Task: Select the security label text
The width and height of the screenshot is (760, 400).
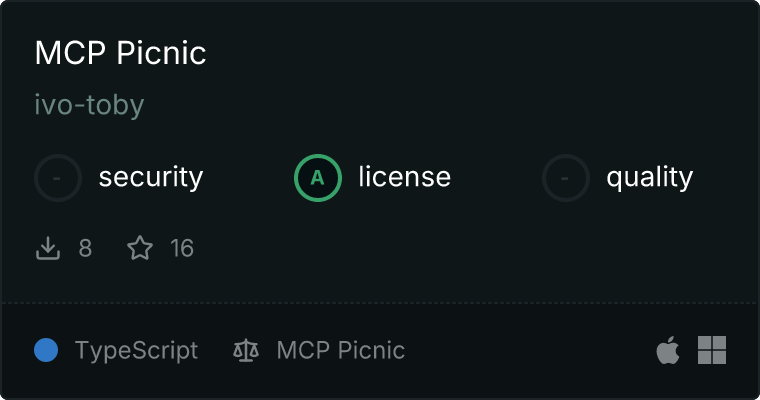Action: (x=151, y=177)
